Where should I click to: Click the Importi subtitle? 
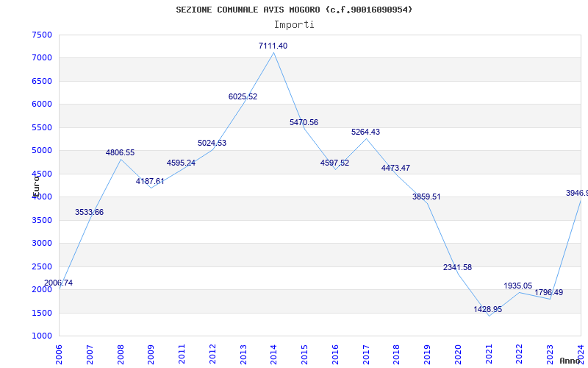coord(294,25)
